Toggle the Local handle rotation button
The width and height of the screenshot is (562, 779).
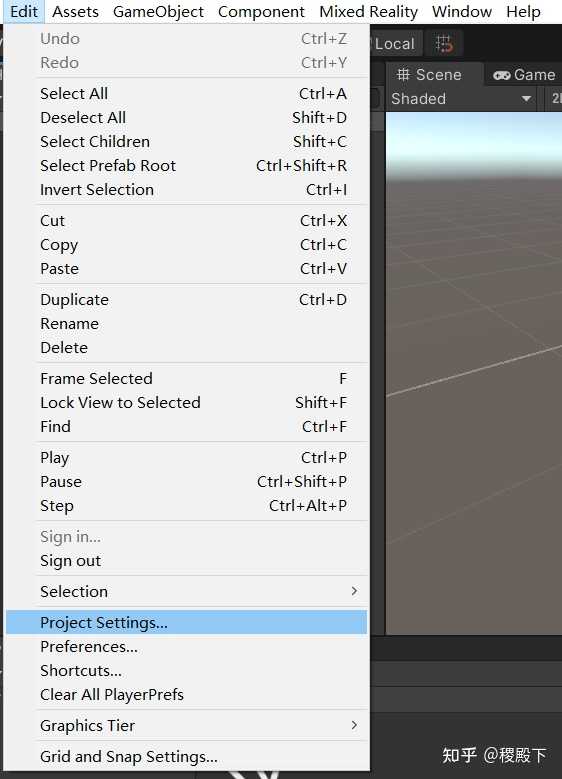(x=395, y=44)
